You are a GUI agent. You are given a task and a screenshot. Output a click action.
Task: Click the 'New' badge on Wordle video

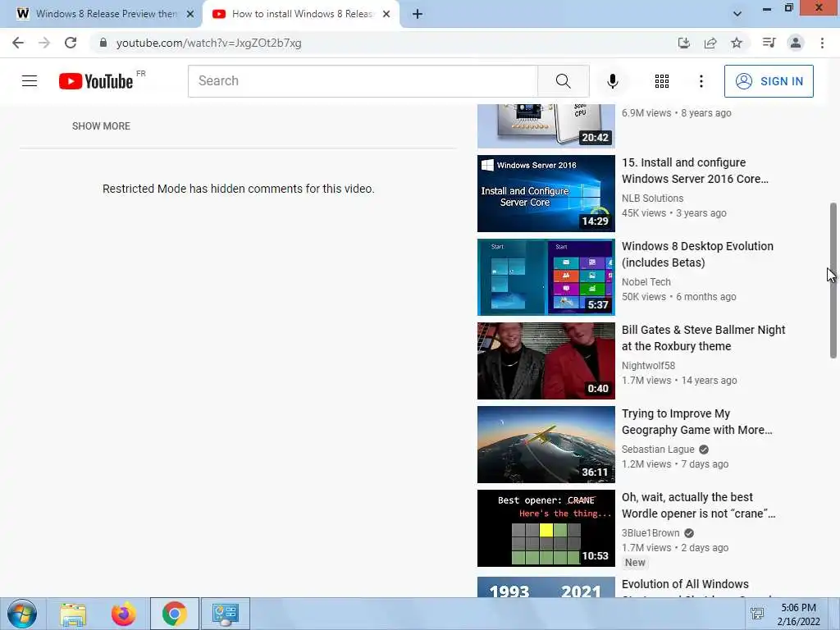[x=635, y=563]
